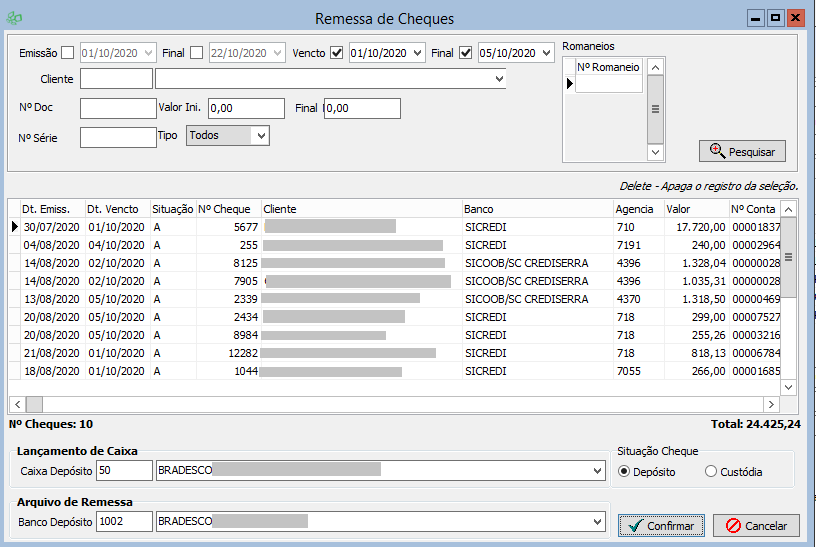Image resolution: width=816 pixels, height=547 pixels.
Task: Open the Caixa Depósito BRADESCO dropdown
Action: pos(597,471)
